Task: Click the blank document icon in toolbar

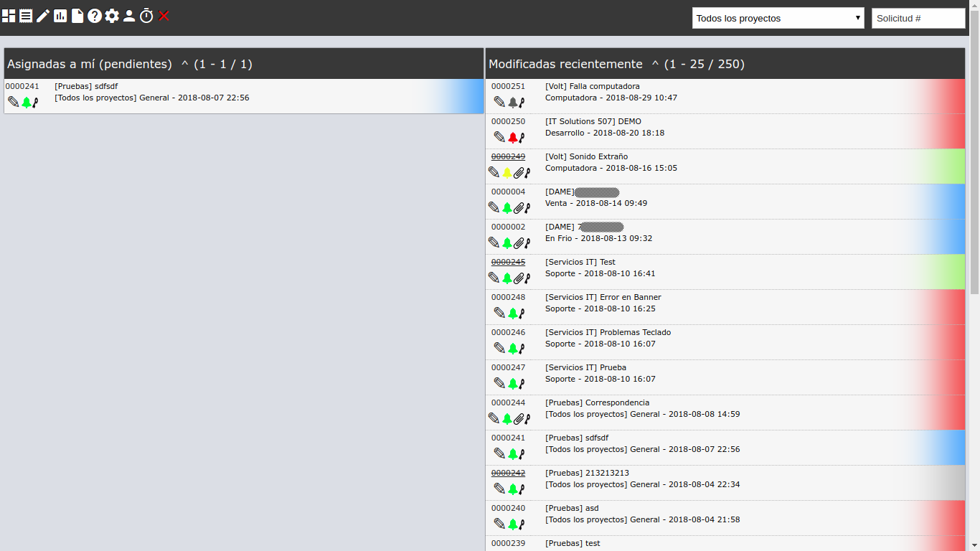Action: (77, 16)
